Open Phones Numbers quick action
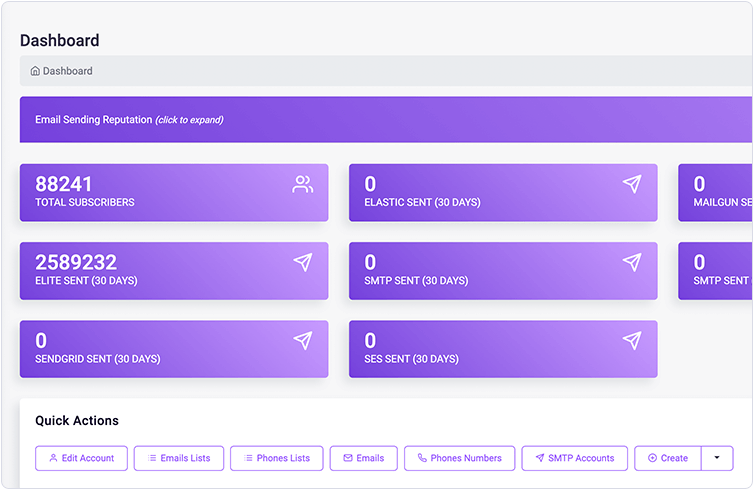This screenshot has height=490, width=754. (459, 458)
